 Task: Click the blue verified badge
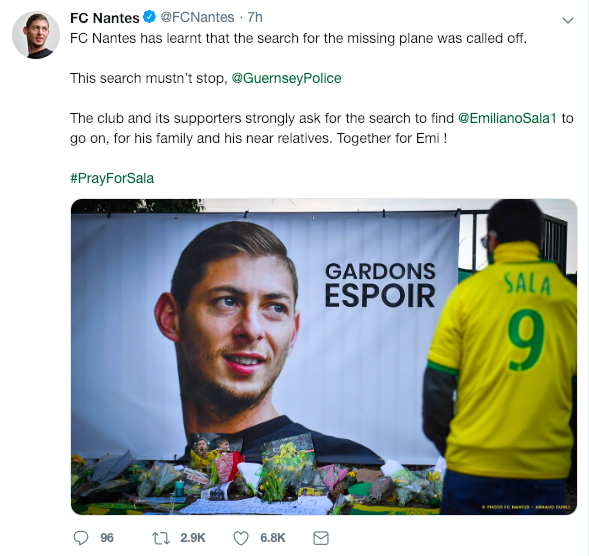click(x=150, y=17)
